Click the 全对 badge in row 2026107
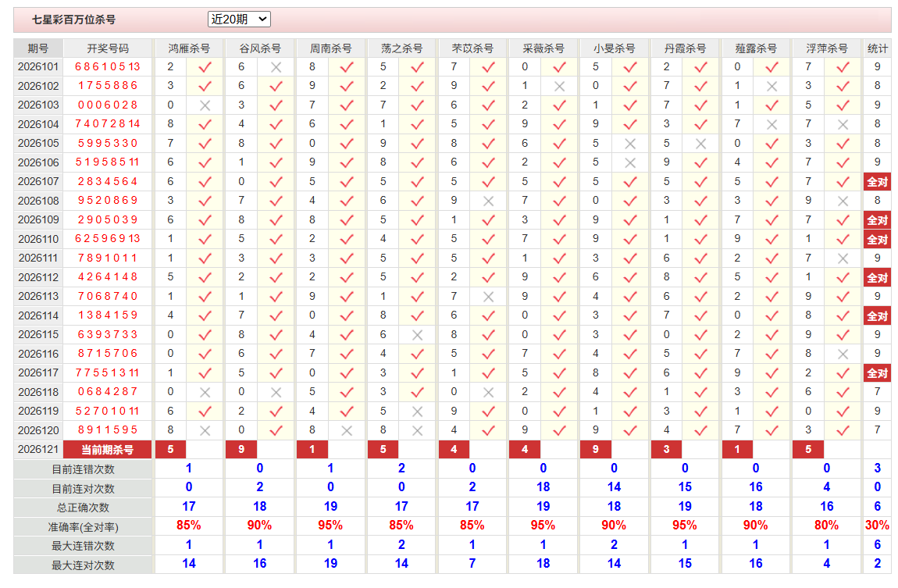The height and width of the screenshot is (588, 898). [x=878, y=182]
